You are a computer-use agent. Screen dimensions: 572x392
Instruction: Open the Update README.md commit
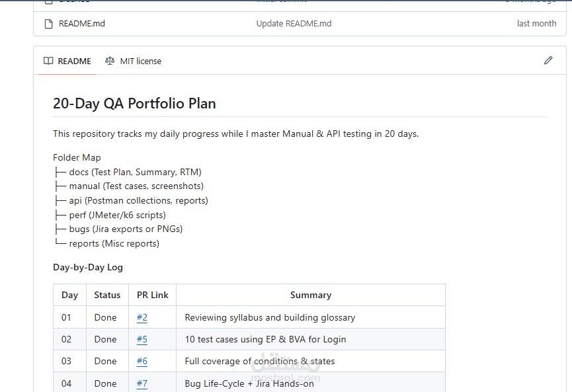pos(294,23)
